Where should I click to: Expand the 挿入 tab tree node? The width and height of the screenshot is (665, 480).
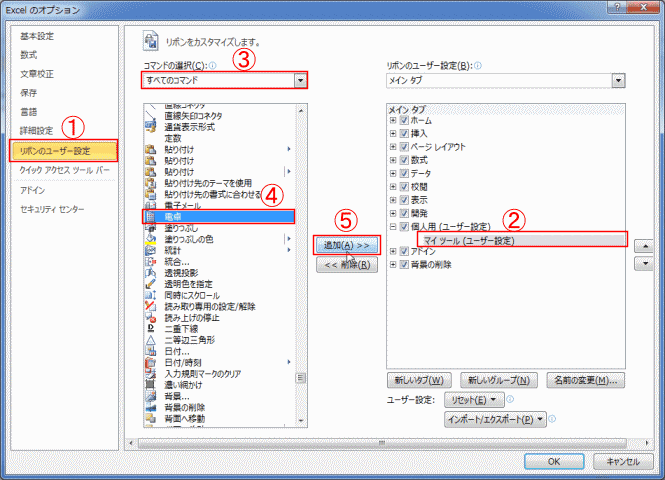393,134
